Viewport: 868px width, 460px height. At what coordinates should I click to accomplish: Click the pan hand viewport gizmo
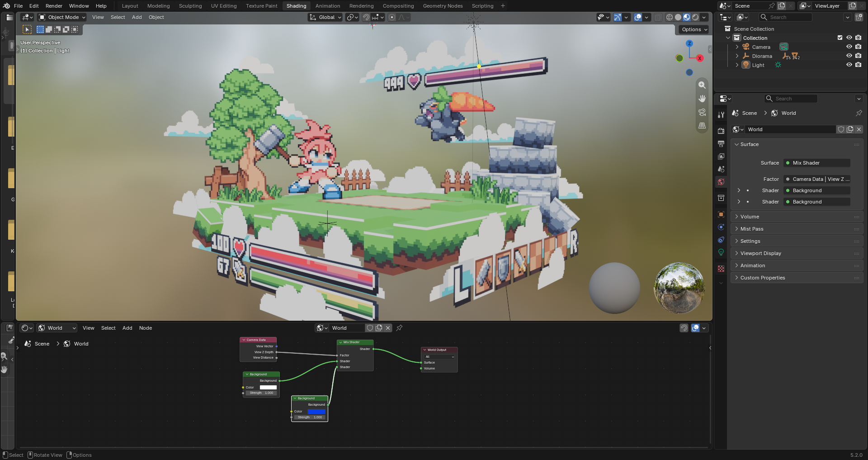pyautogui.click(x=702, y=99)
